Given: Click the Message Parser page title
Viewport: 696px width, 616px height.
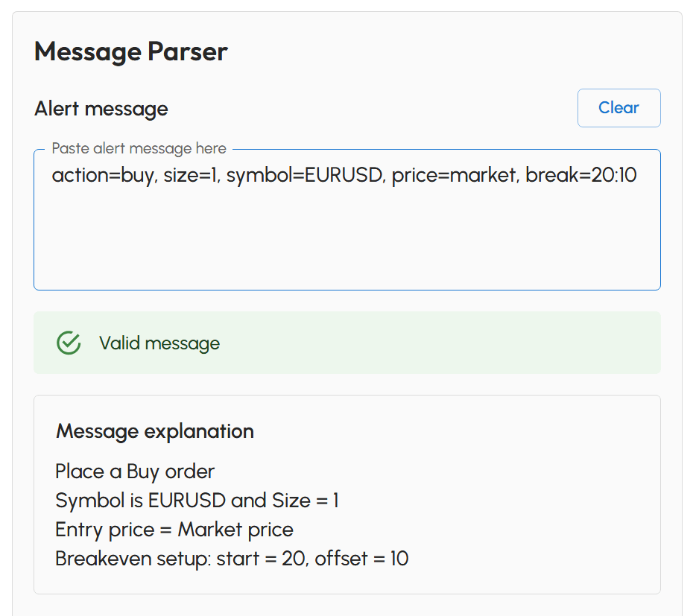Looking at the screenshot, I should (x=130, y=51).
